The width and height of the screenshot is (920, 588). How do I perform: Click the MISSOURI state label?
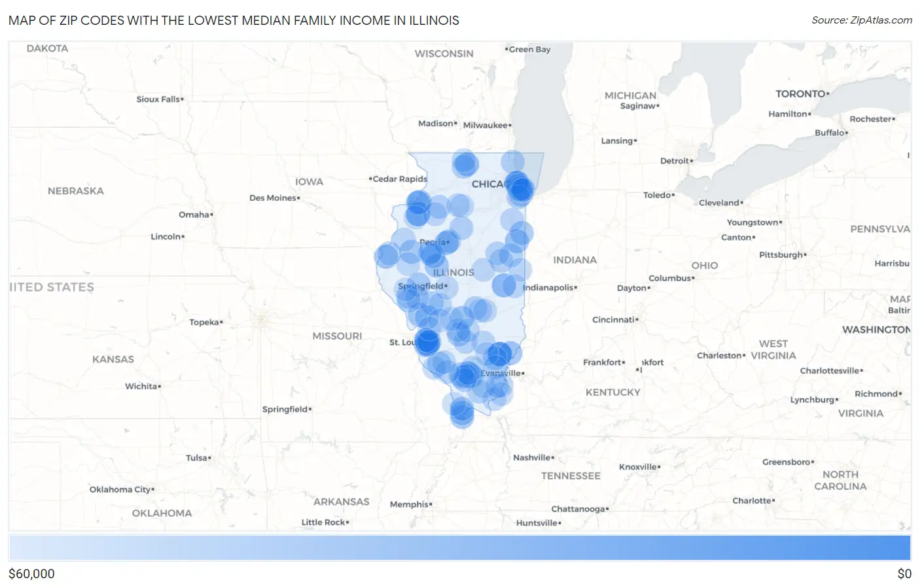pos(337,336)
